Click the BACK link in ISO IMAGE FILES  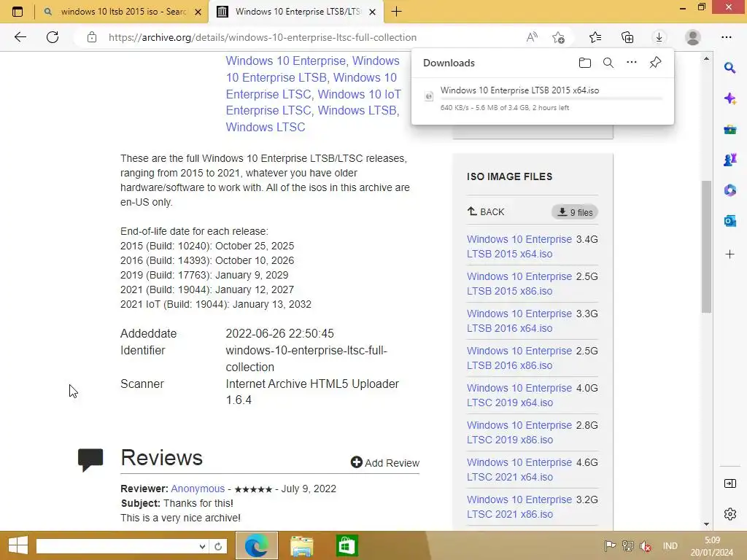(x=486, y=212)
